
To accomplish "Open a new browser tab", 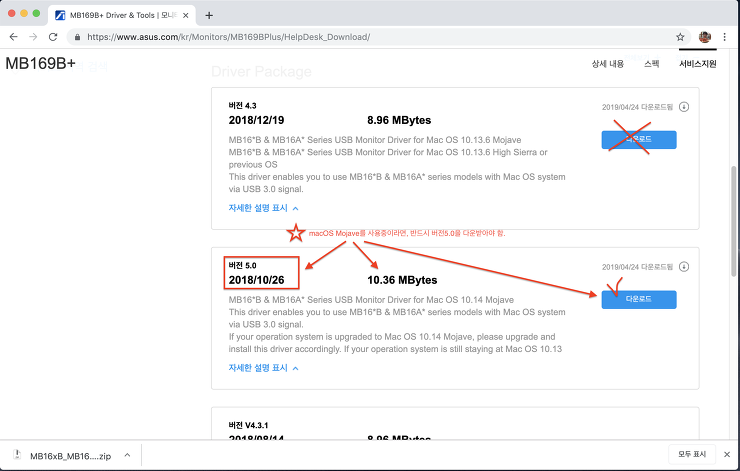I will tap(209, 16).
